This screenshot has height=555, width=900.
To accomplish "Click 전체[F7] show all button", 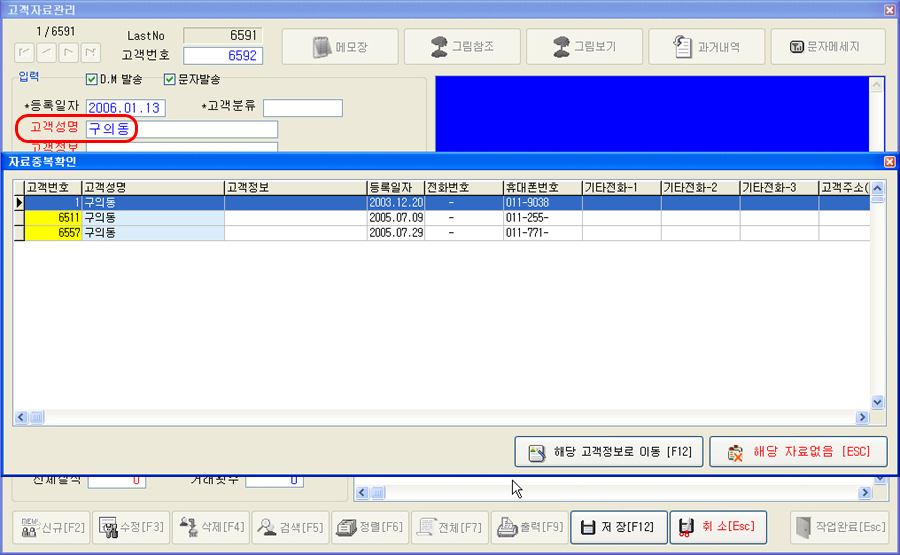I will point(450,527).
